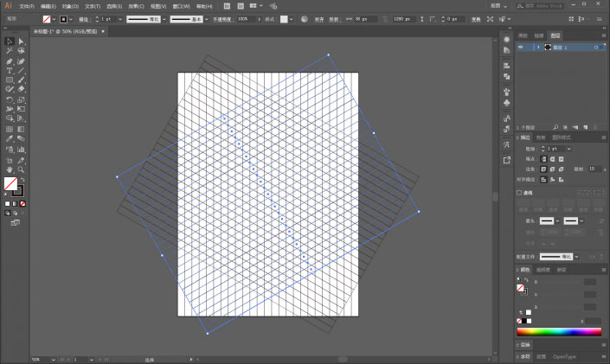Choose miter join corner option
The width and height of the screenshot is (610, 364).
click(543, 169)
